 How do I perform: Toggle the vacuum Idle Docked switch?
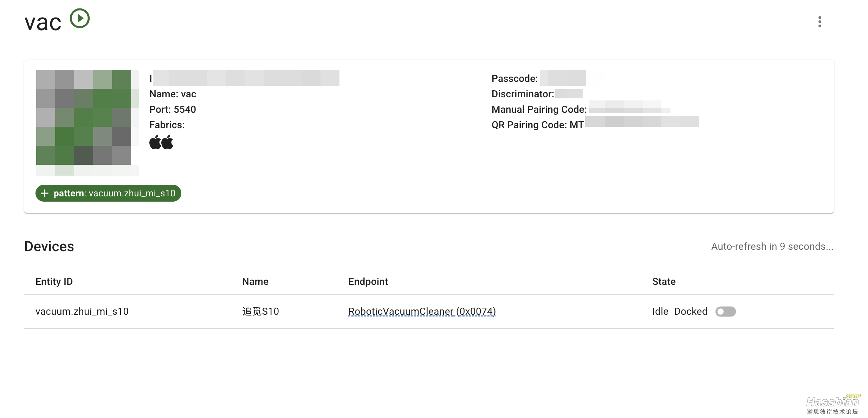(725, 312)
